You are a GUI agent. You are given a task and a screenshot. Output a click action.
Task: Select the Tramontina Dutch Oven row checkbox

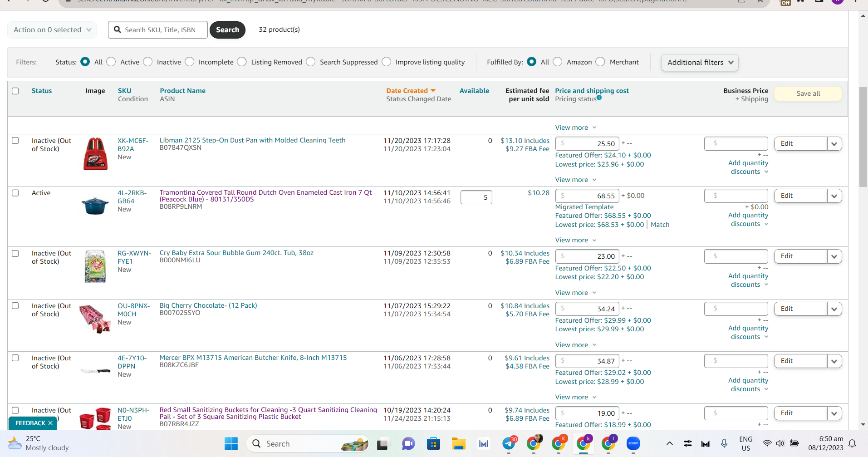[x=15, y=193]
